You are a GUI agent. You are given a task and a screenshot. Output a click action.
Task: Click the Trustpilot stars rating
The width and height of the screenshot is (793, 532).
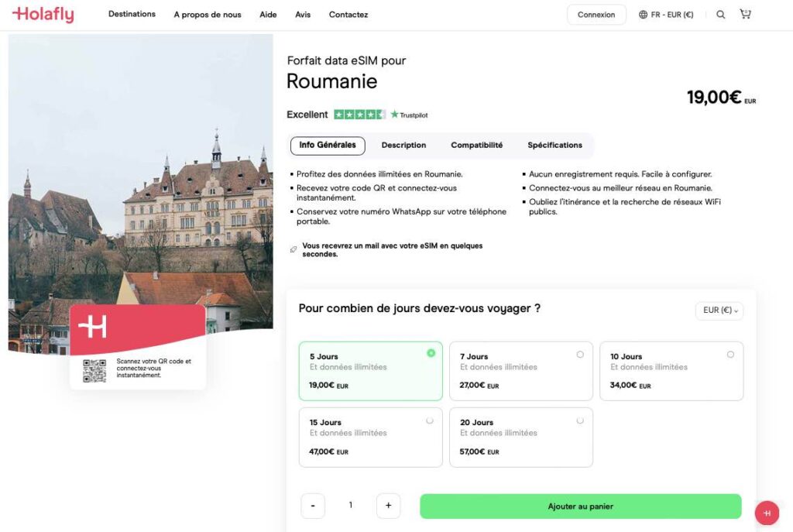pyautogui.click(x=358, y=114)
